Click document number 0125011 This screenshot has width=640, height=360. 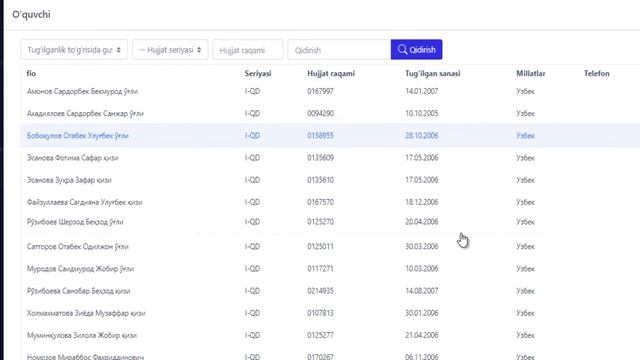click(320, 247)
